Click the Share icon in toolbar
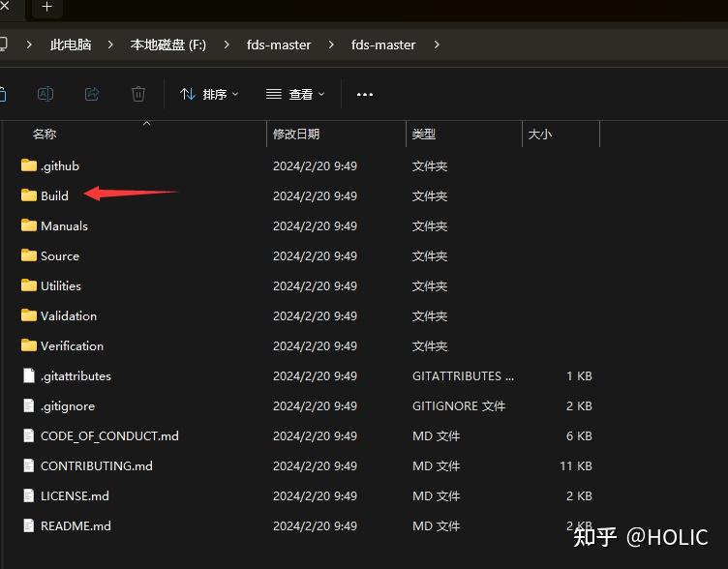 coord(92,94)
